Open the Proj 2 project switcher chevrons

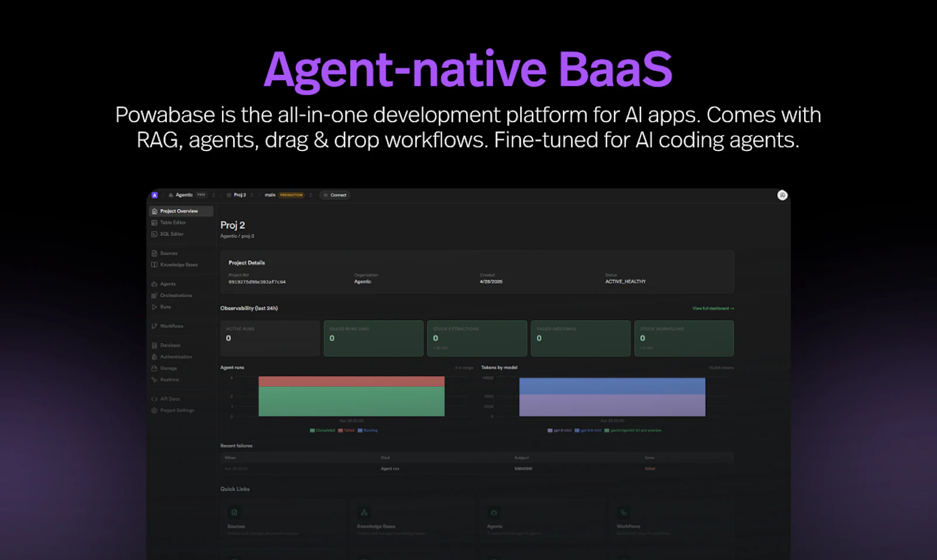tap(252, 195)
